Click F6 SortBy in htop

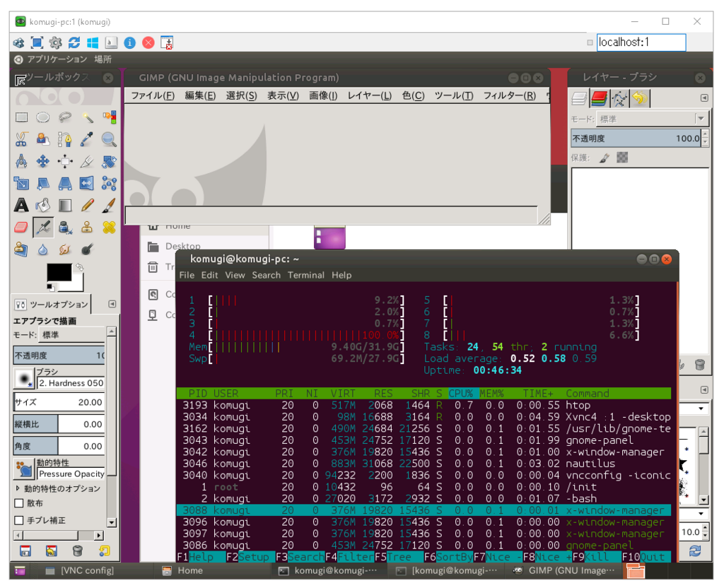[448, 557]
